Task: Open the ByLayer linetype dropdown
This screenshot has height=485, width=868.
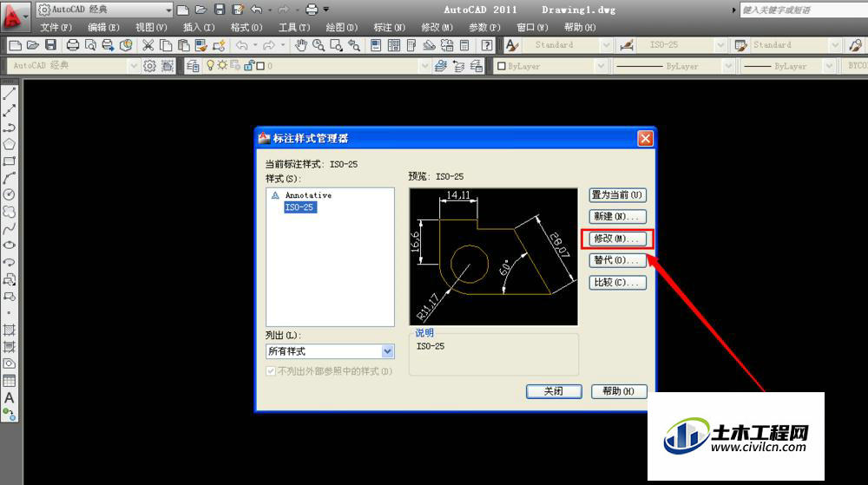Action: click(674, 66)
